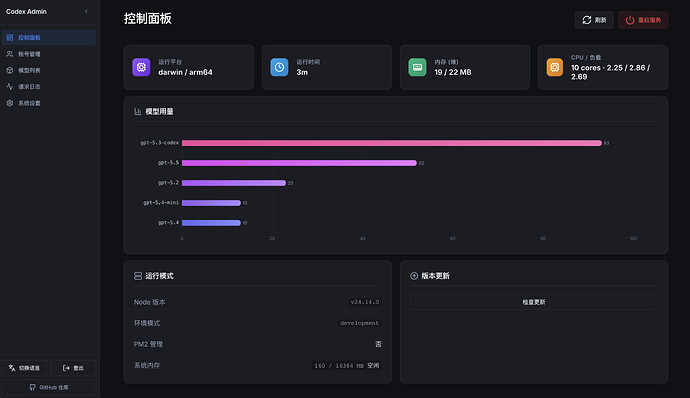Click the 环境模式 row label
Viewport: 690px width, 398px height.
(147, 323)
